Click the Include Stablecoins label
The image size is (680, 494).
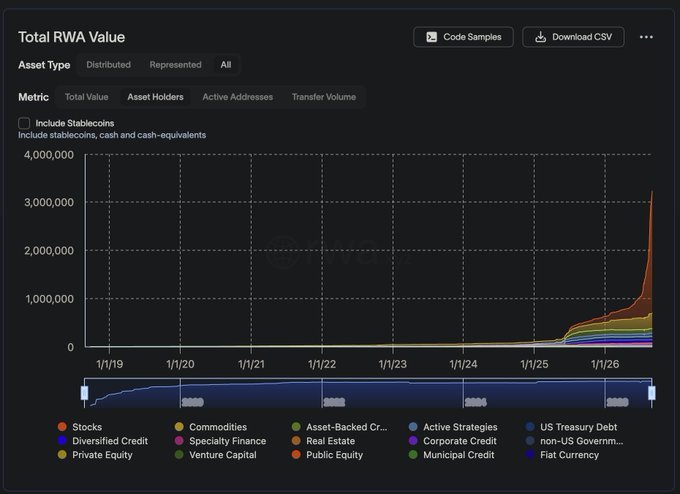click(x=75, y=123)
